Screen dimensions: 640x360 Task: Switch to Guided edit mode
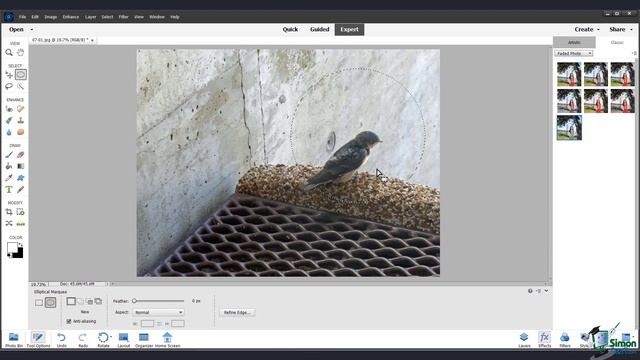320,29
